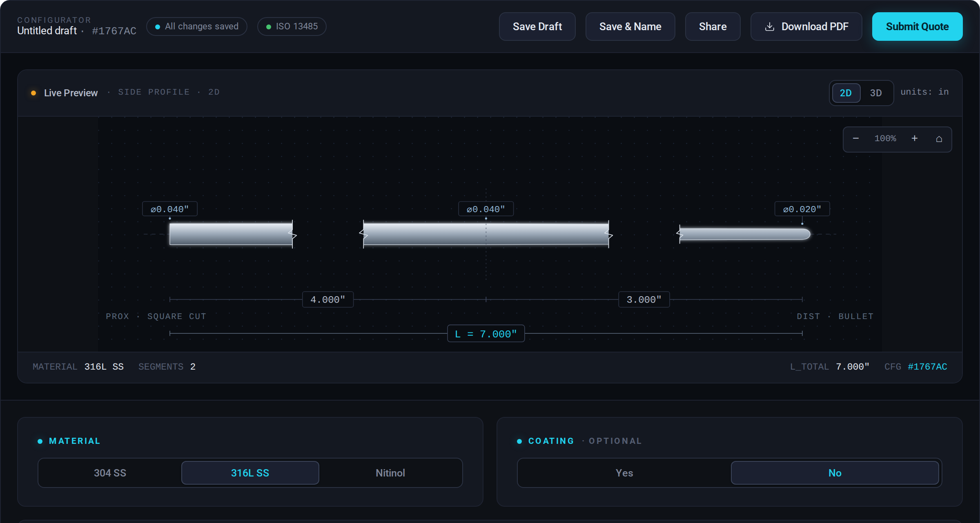
Task: Select 304 SS material
Action: pos(110,473)
